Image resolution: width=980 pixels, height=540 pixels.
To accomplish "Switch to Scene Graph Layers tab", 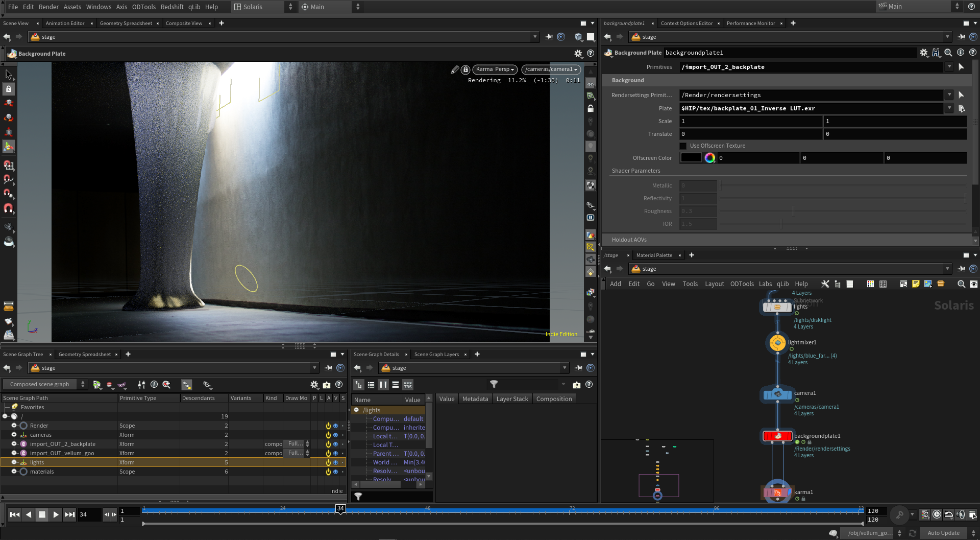I will point(436,355).
